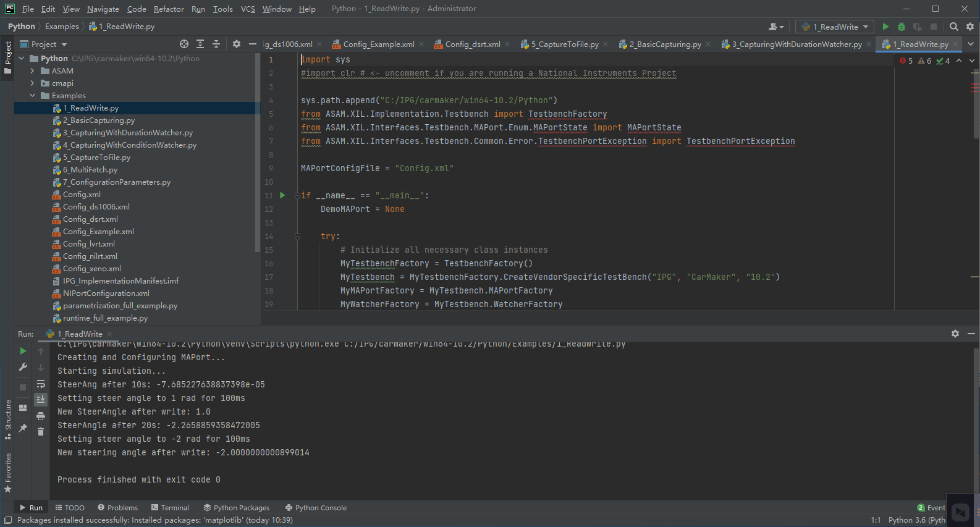Open the Python Packages tool window
This screenshot has width=980, height=527.
pos(237,508)
